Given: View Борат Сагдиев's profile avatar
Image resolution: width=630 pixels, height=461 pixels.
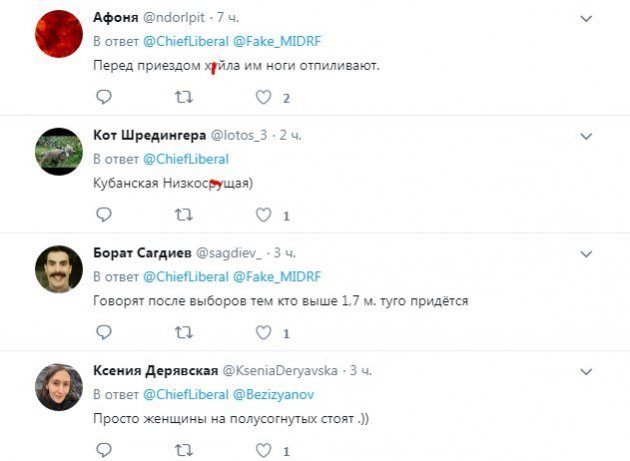Looking at the screenshot, I should [59, 269].
